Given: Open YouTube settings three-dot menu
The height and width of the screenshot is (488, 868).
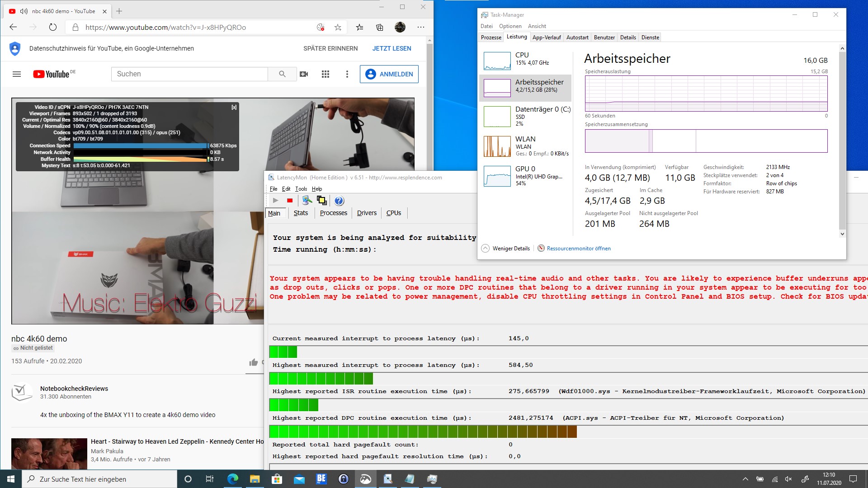Looking at the screenshot, I should (x=347, y=74).
